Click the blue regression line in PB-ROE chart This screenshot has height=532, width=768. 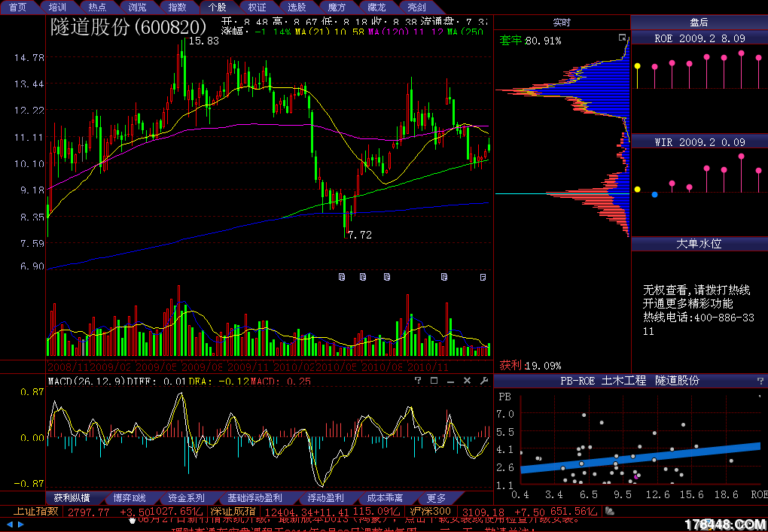(640, 458)
